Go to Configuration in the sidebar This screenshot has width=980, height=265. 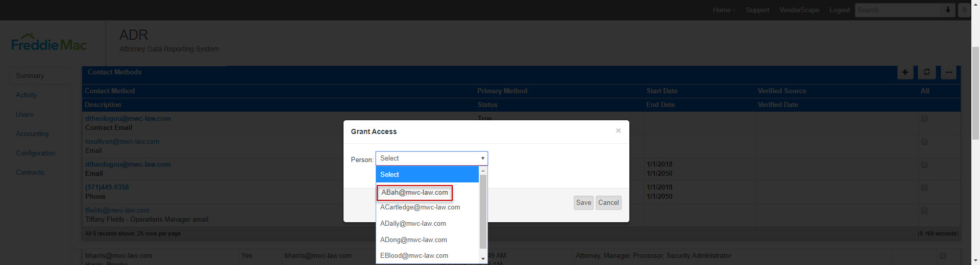[35, 153]
